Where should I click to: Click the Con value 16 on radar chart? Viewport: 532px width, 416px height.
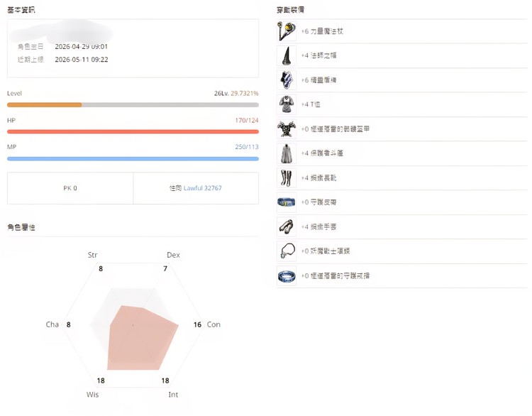pyautogui.click(x=197, y=324)
